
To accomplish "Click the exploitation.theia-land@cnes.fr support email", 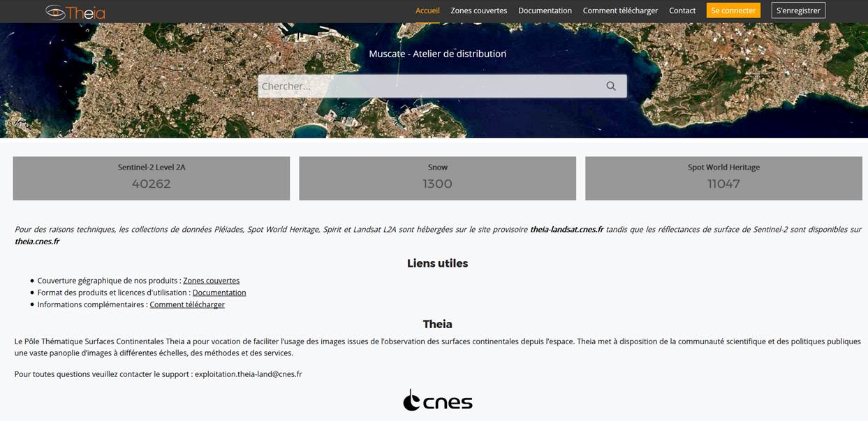I will coord(249,374).
